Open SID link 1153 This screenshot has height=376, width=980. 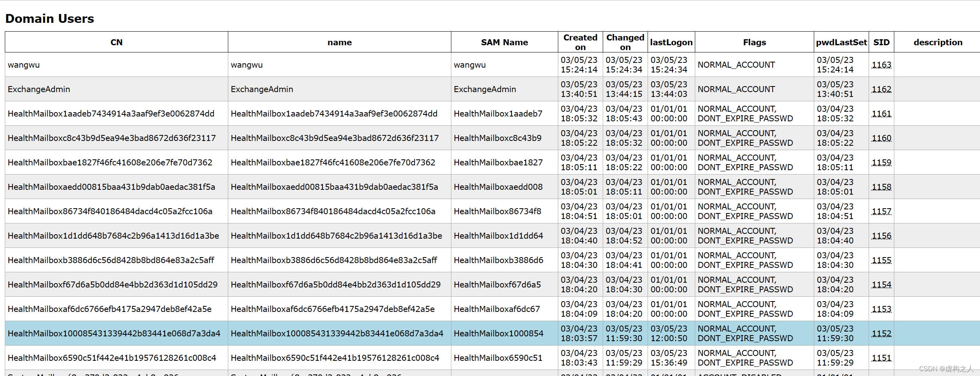point(881,309)
